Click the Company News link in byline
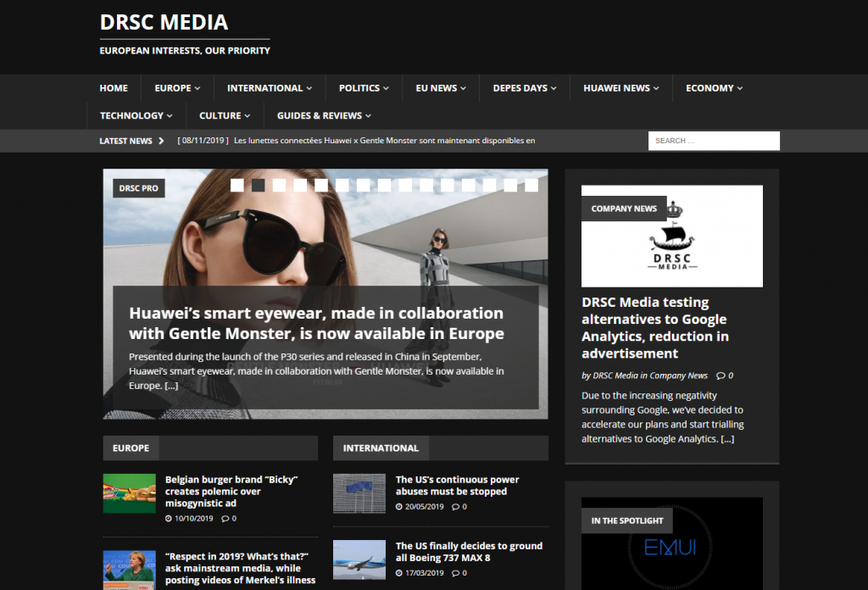This screenshot has height=590, width=868. coord(679,376)
